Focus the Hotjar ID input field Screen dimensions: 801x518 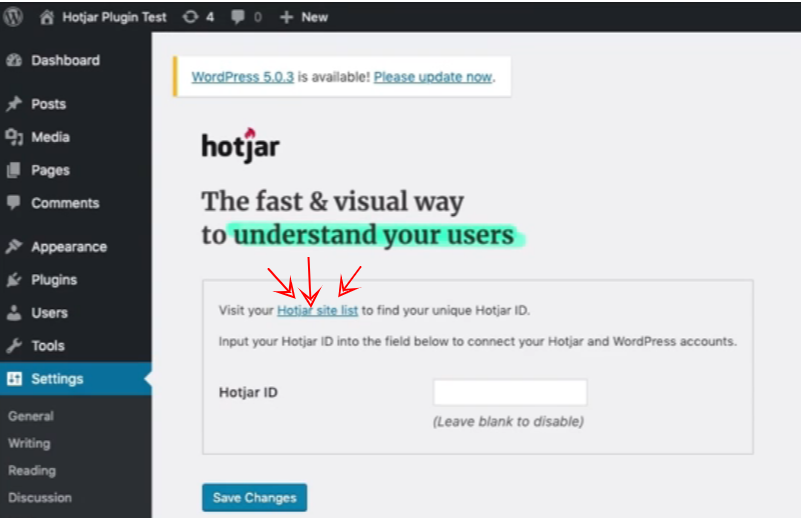pos(510,392)
